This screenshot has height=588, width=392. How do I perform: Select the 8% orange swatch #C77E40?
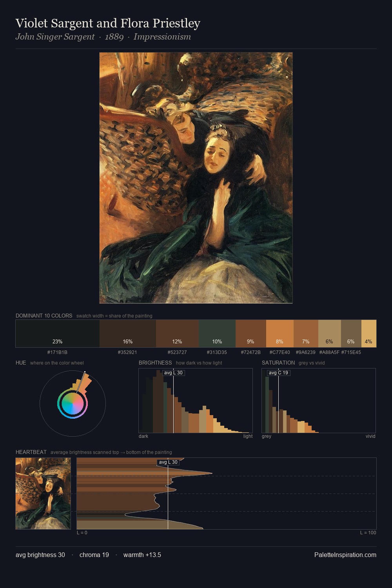(280, 334)
